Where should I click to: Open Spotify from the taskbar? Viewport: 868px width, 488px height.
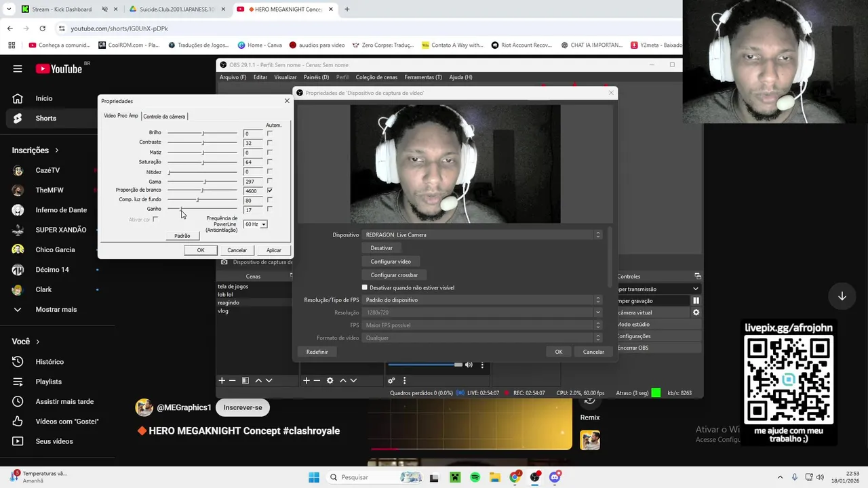click(x=475, y=477)
